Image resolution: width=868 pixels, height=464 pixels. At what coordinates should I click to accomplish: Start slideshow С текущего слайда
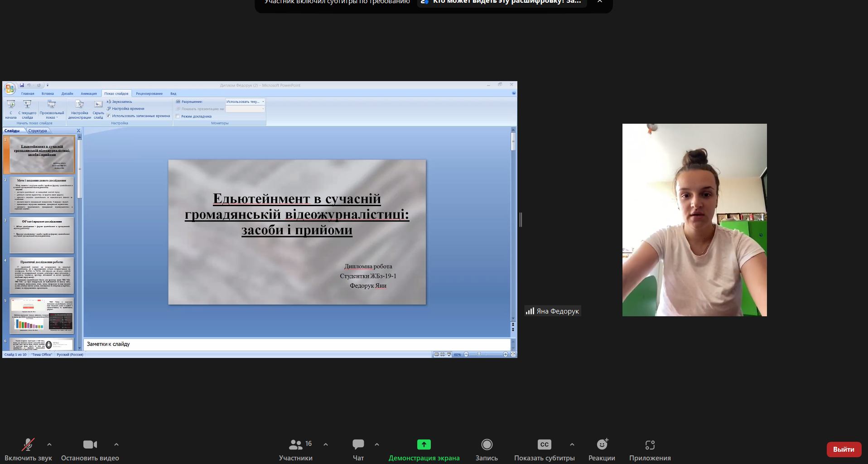coord(27,109)
